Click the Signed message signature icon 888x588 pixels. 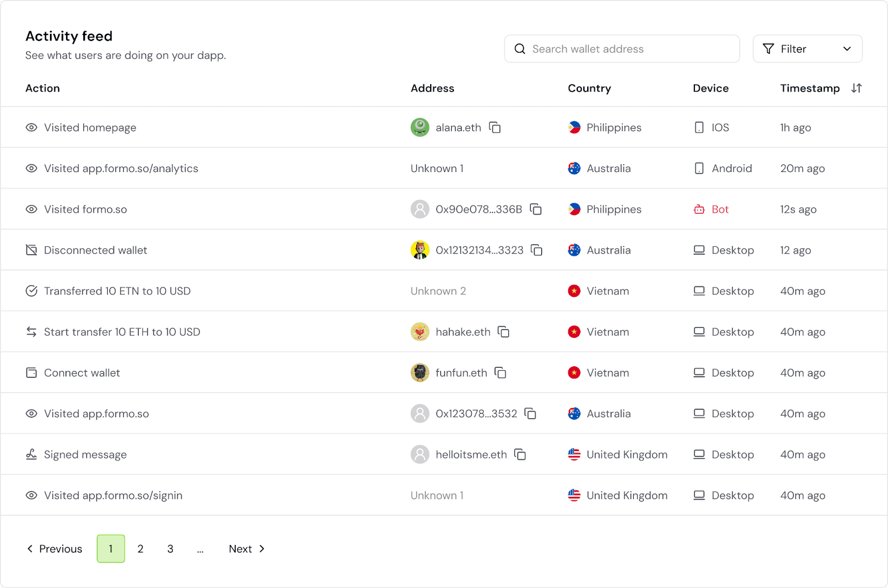pos(32,454)
